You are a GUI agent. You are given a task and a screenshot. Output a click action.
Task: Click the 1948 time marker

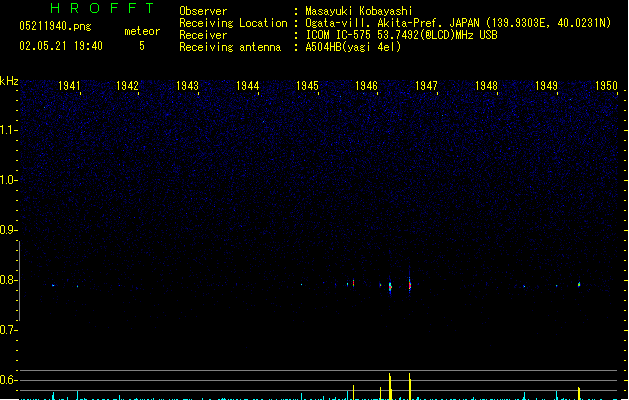[x=486, y=86]
